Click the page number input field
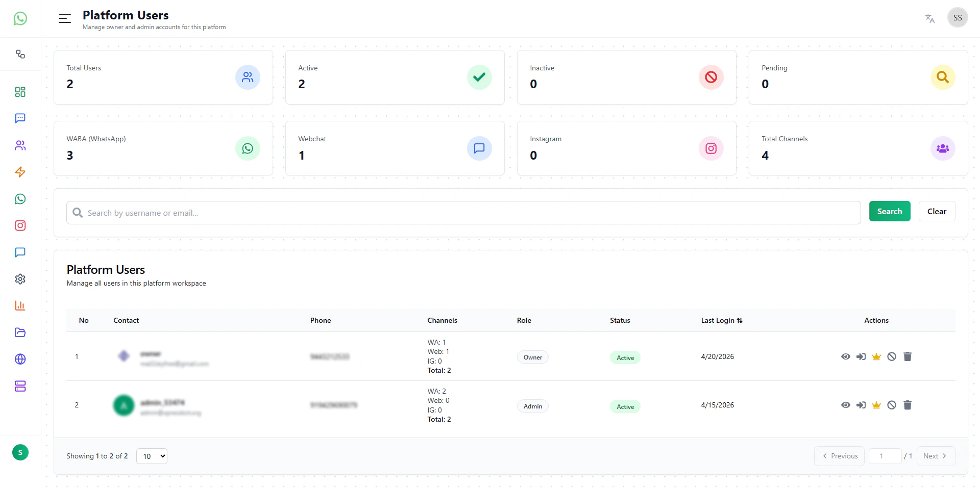The width and height of the screenshot is (980, 487). [885, 456]
